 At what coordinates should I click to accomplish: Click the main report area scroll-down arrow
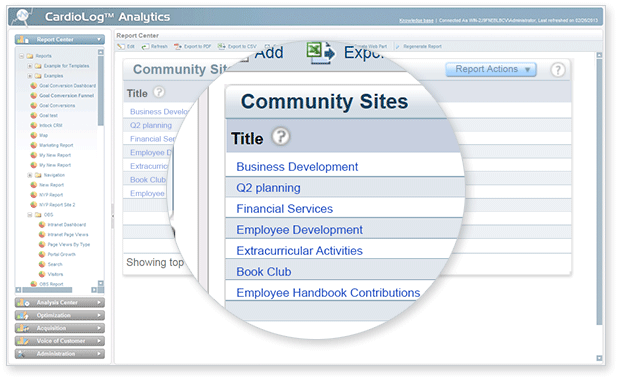pyautogui.click(x=599, y=358)
